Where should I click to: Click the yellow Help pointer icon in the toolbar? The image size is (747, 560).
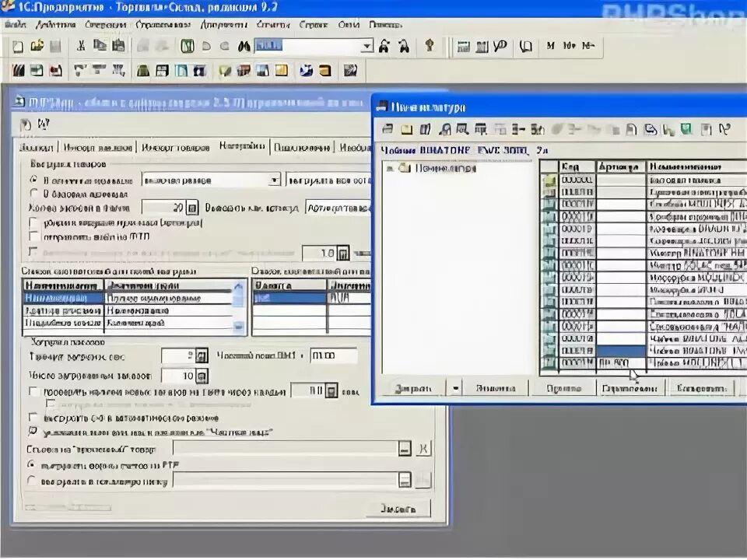pos(430,46)
